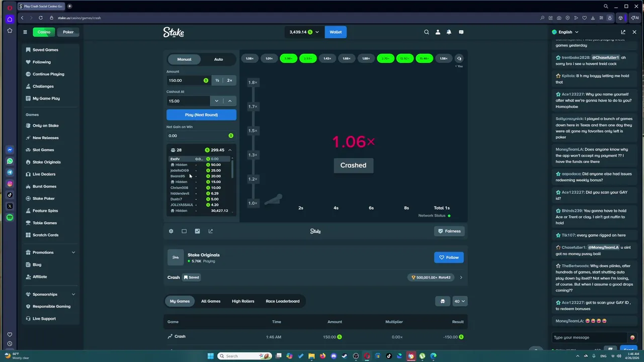
Task: Expand the Sponsorships sidebar section
Action: click(x=73, y=294)
